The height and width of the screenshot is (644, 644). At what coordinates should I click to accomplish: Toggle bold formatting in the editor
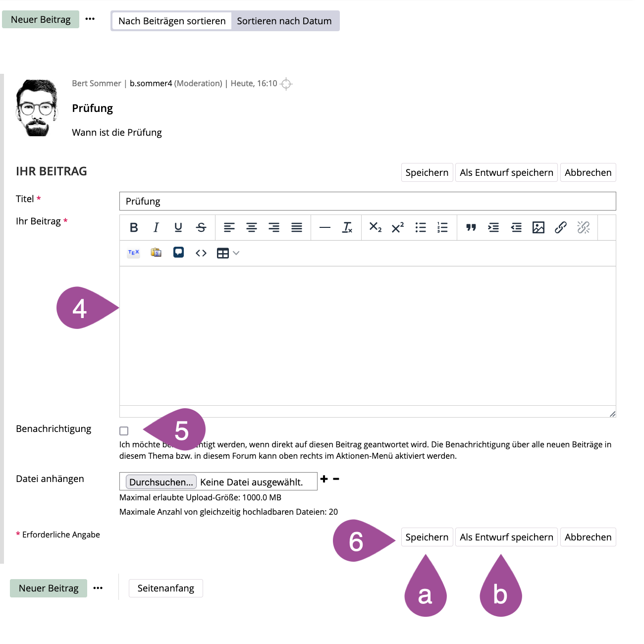pyautogui.click(x=134, y=227)
